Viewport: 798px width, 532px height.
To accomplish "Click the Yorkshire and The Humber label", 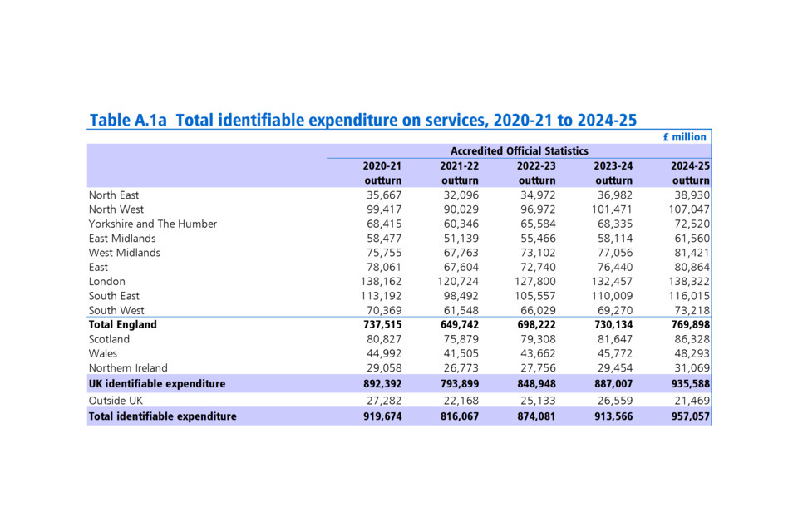I will pyautogui.click(x=153, y=224).
